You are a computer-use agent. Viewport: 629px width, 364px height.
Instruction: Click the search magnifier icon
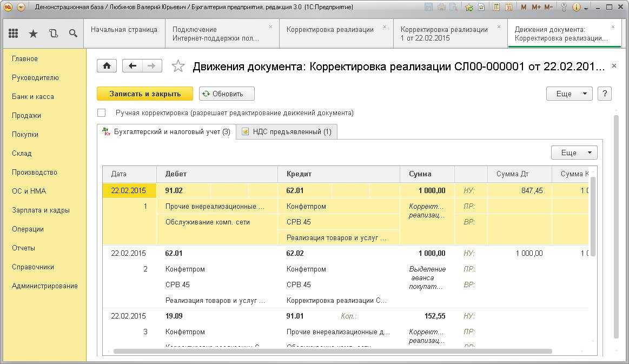point(73,34)
